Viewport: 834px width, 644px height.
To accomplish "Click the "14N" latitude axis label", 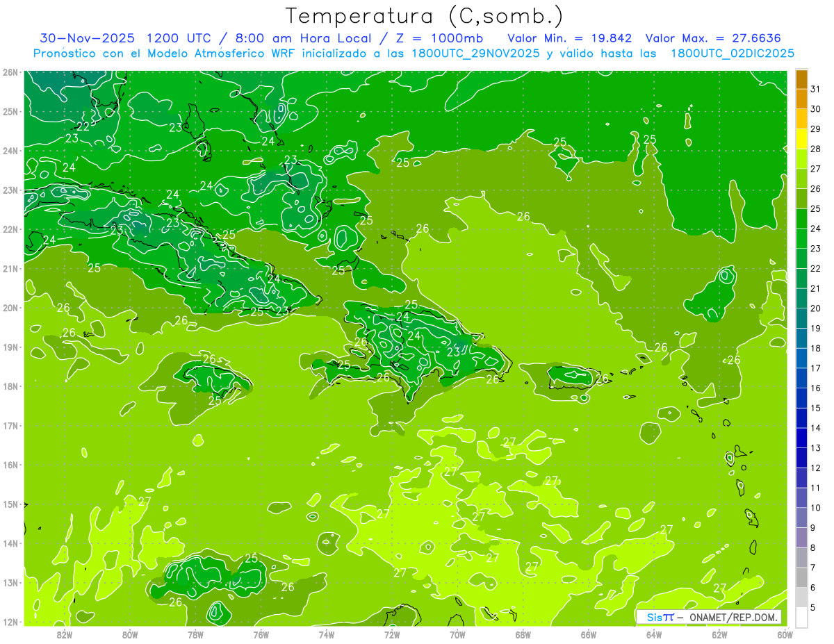I will click(x=10, y=543).
